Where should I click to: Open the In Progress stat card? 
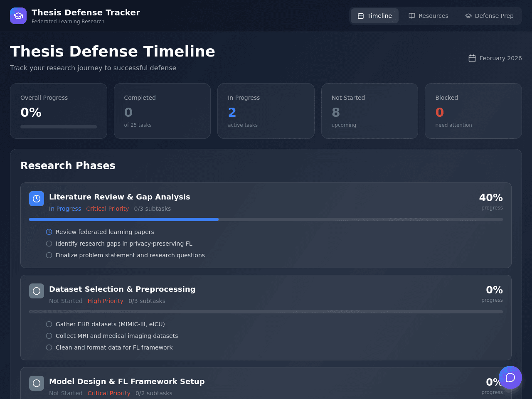[x=266, y=111]
